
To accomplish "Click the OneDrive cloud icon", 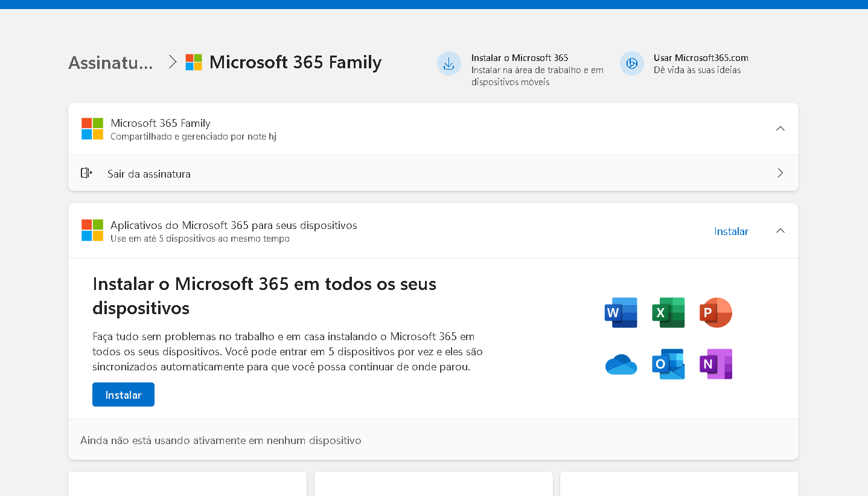I will [621, 364].
